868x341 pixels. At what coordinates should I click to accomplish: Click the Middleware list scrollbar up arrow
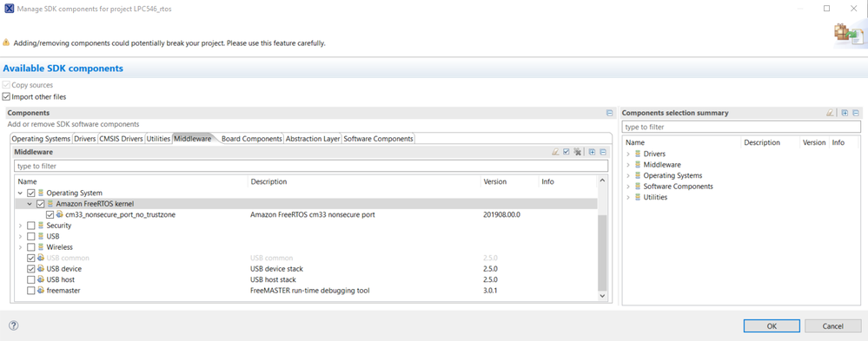point(603,180)
